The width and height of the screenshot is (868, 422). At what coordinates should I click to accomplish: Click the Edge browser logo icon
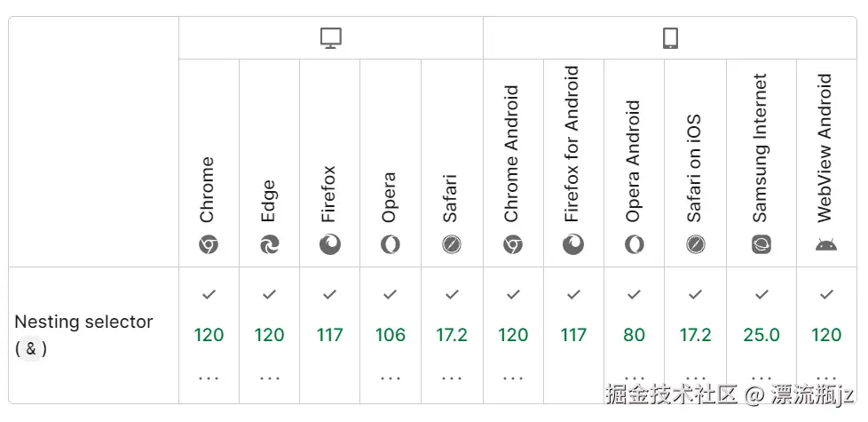coord(270,244)
